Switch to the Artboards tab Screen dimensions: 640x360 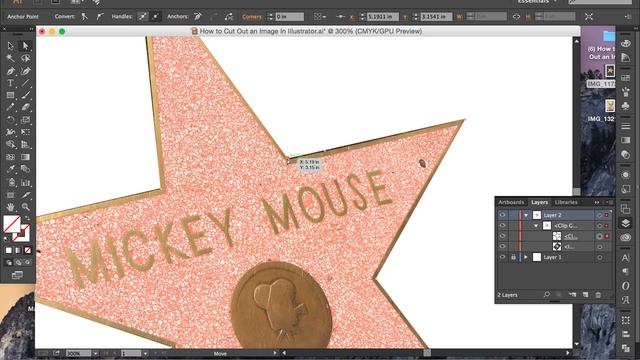pyautogui.click(x=511, y=202)
